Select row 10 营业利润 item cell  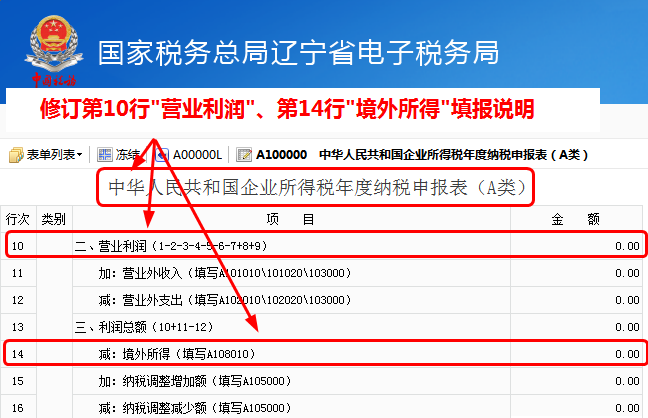[291, 246]
